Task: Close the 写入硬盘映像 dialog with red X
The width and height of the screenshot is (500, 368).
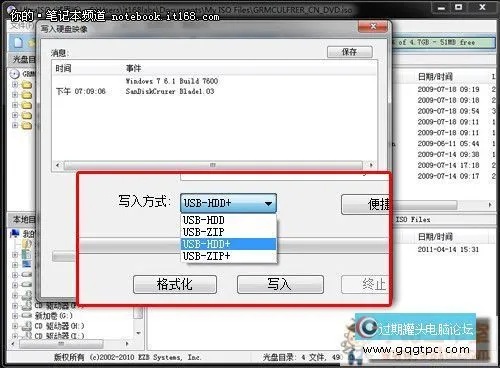Action: coord(373,26)
